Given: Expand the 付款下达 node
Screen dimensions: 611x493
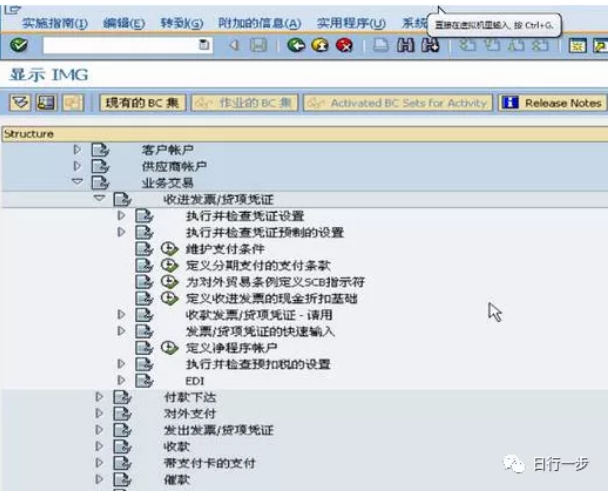Looking at the screenshot, I should pyautogui.click(x=99, y=397).
